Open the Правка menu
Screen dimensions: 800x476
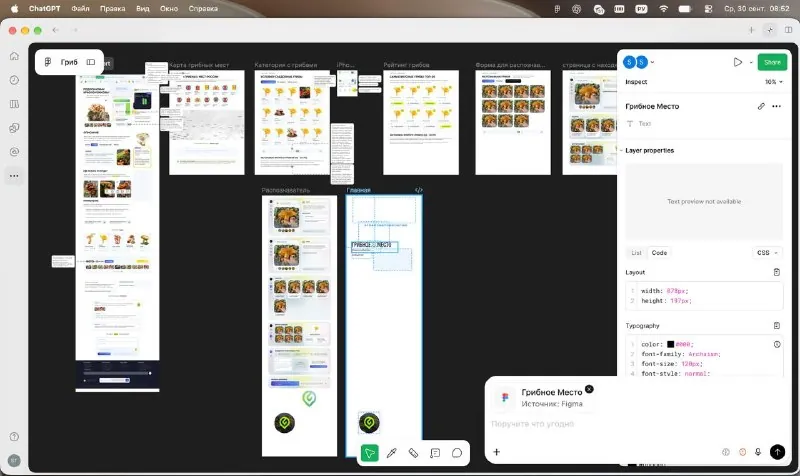112,9
